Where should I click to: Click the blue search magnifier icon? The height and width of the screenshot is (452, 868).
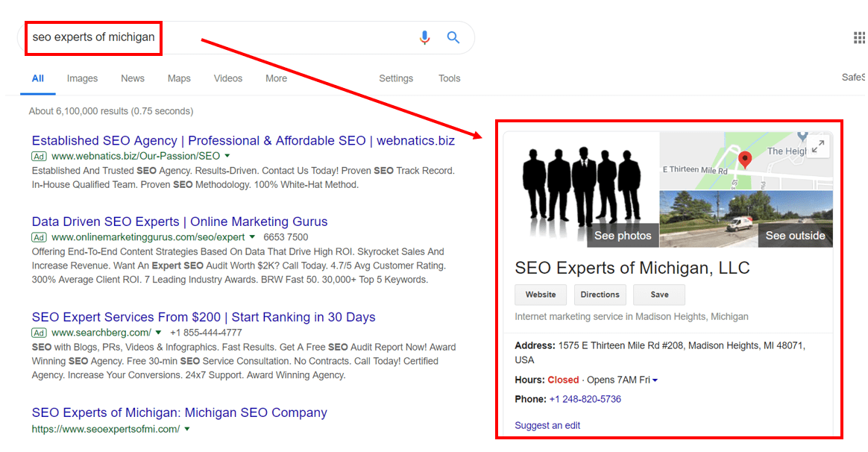(x=453, y=37)
